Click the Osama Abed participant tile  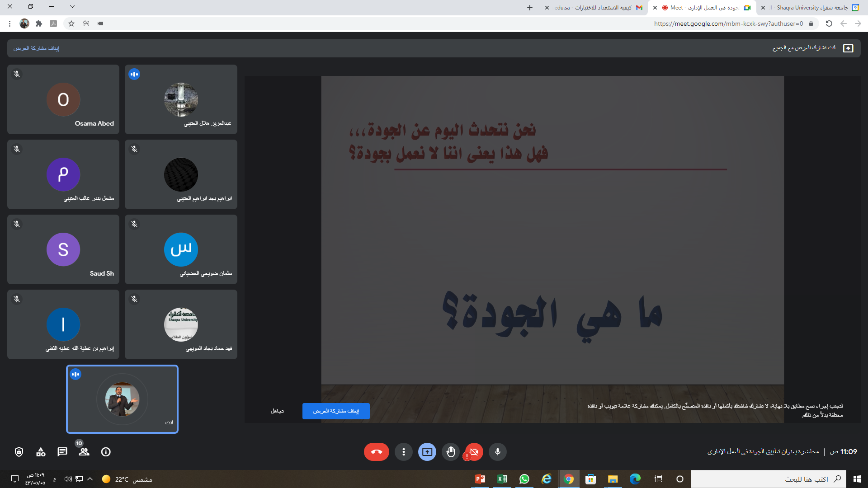pos(63,99)
